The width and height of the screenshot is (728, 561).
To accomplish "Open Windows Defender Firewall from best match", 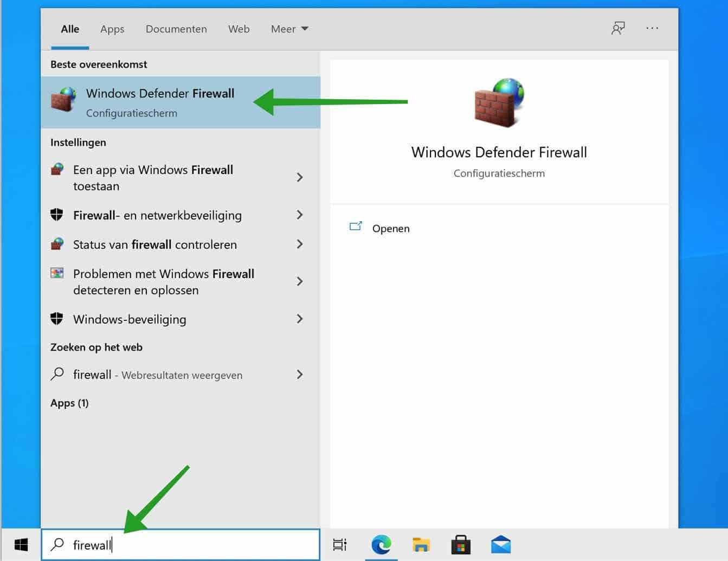I will tap(160, 101).
